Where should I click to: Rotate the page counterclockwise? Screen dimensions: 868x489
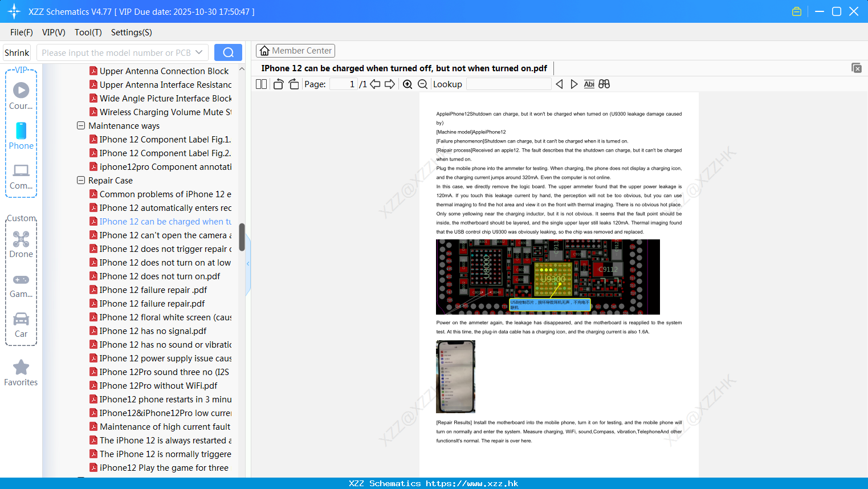(278, 84)
